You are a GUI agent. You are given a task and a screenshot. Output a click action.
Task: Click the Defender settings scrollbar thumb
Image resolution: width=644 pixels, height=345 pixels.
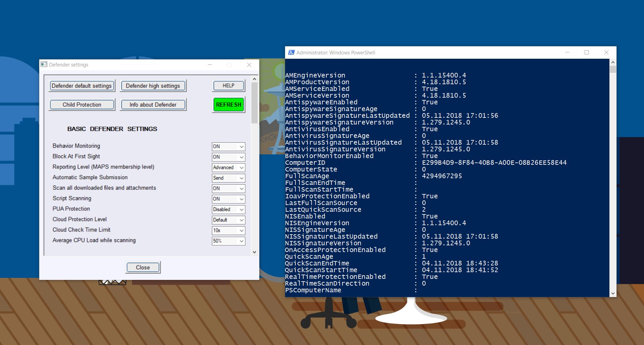coord(254,102)
